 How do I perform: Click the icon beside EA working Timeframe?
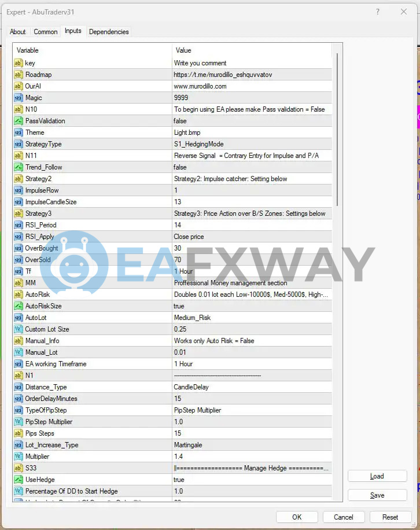click(x=19, y=364)
